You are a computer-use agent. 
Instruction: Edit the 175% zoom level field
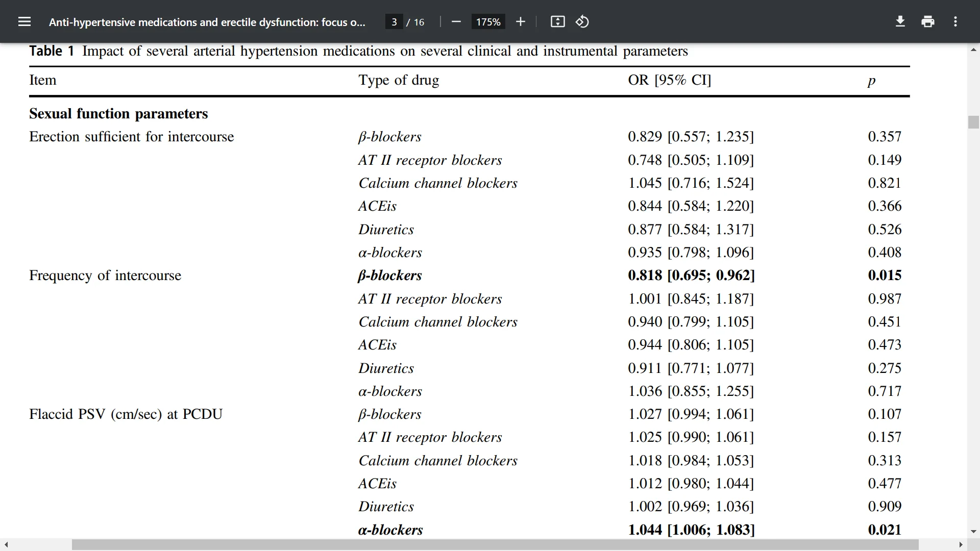(x=488, y=22)
